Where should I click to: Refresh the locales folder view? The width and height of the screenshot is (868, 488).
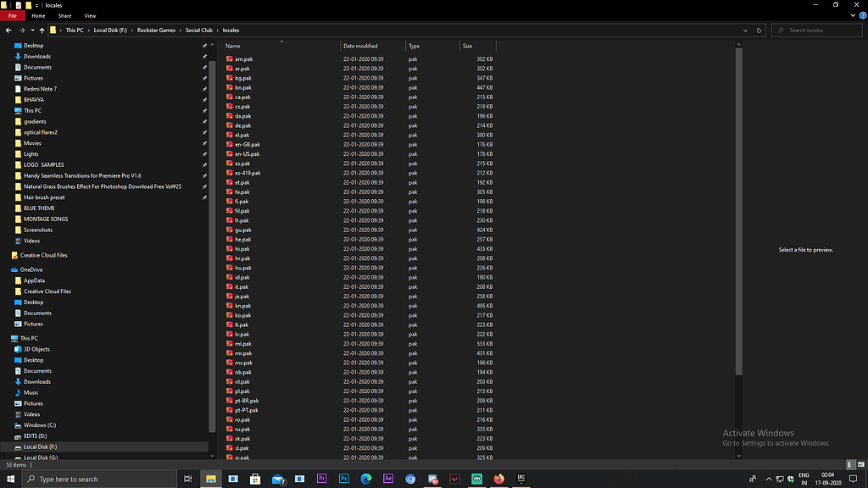758,30
